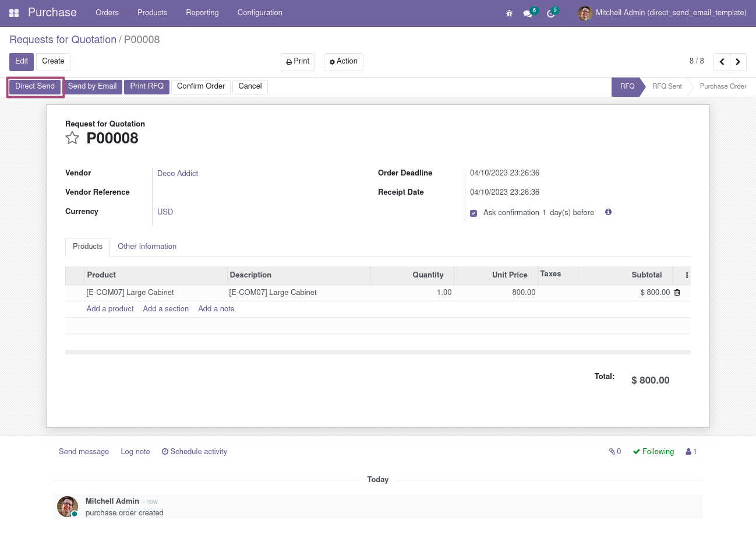Open the Action dropdown

[343, 62]
